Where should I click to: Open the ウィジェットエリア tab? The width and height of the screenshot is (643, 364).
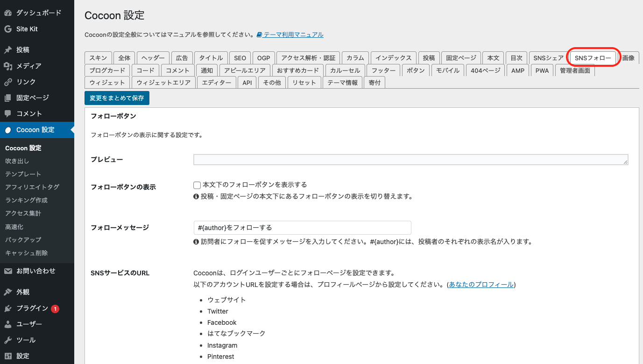coord(163,83)
